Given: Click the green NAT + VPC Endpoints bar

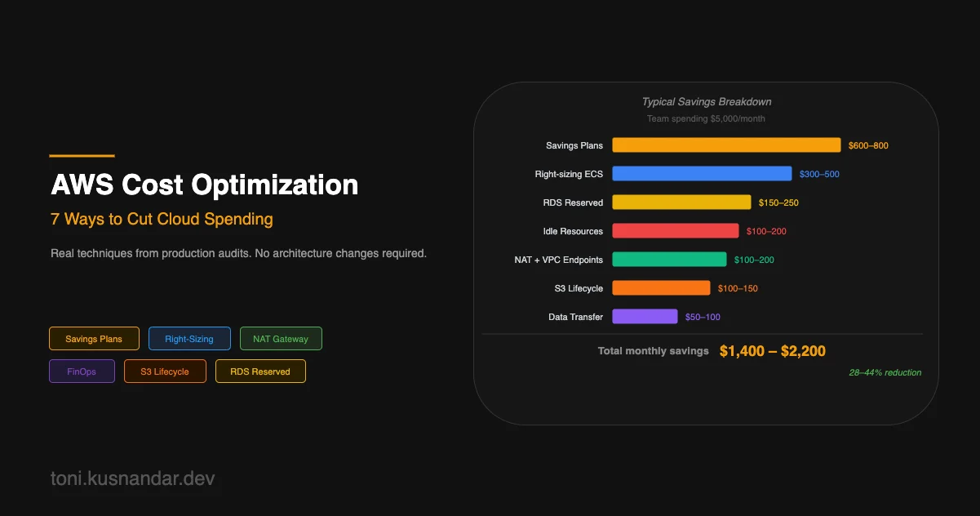Looking at the screenshot, I should [x=669, y=260].
